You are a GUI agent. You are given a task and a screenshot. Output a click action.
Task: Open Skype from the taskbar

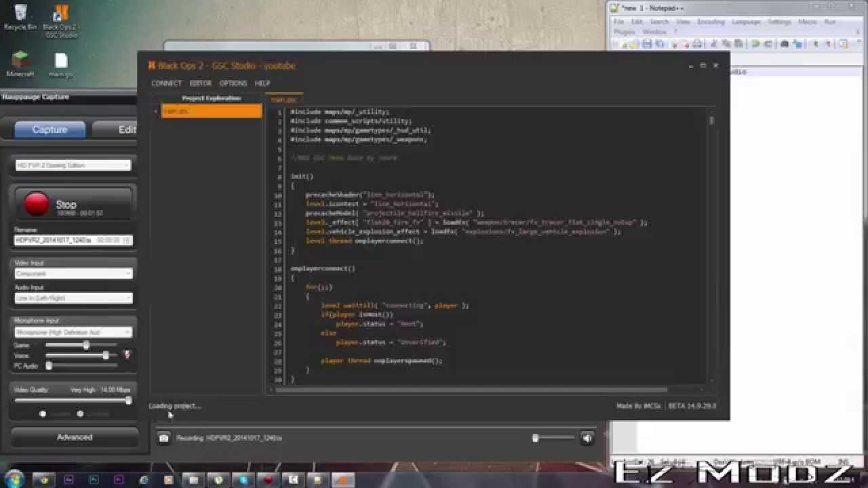click(x=243, y=479)
